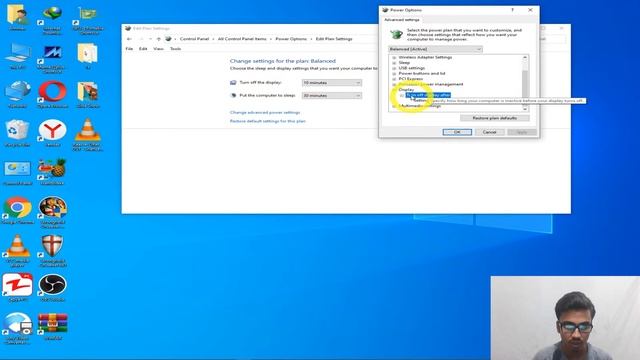Click OK in Power Options dialog
Image resolution: width=640 pixels, height=360 pixels.
pyautogui.click(x=457, y=132)
